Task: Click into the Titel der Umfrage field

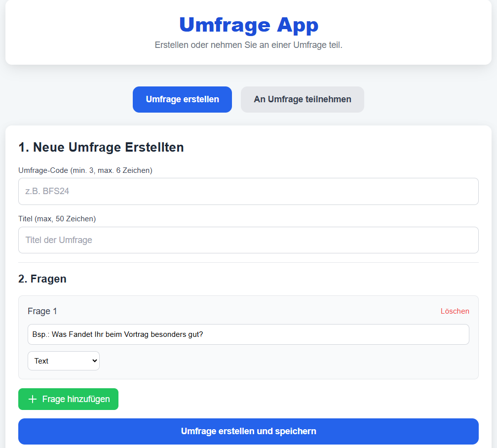Action: pyautogui.click(x=248, y=240)
